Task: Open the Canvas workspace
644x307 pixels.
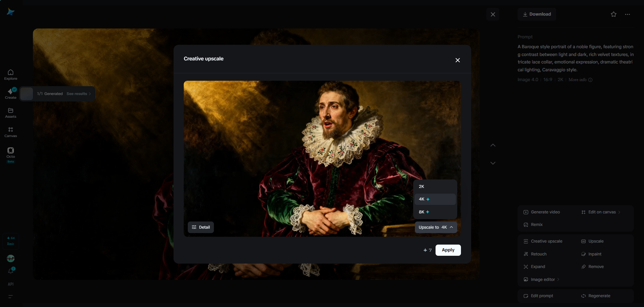Action: click(x=11, y=132)
